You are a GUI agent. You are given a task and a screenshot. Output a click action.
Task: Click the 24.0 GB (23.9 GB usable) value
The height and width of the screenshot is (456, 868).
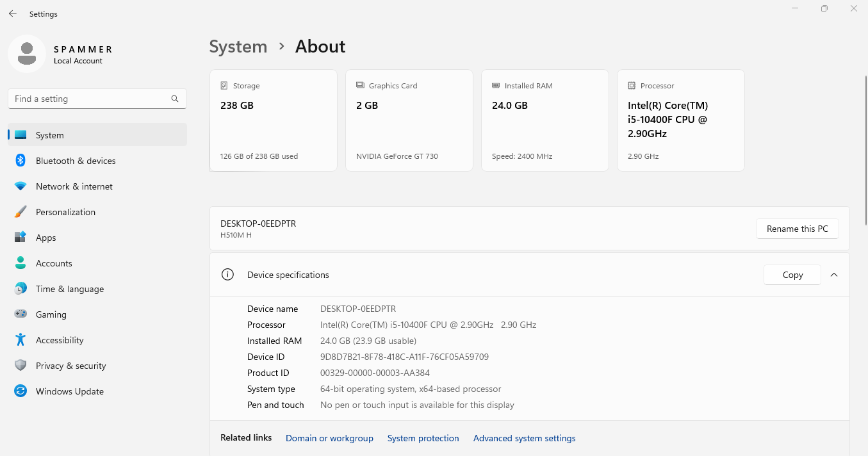[x=368, y=341]
